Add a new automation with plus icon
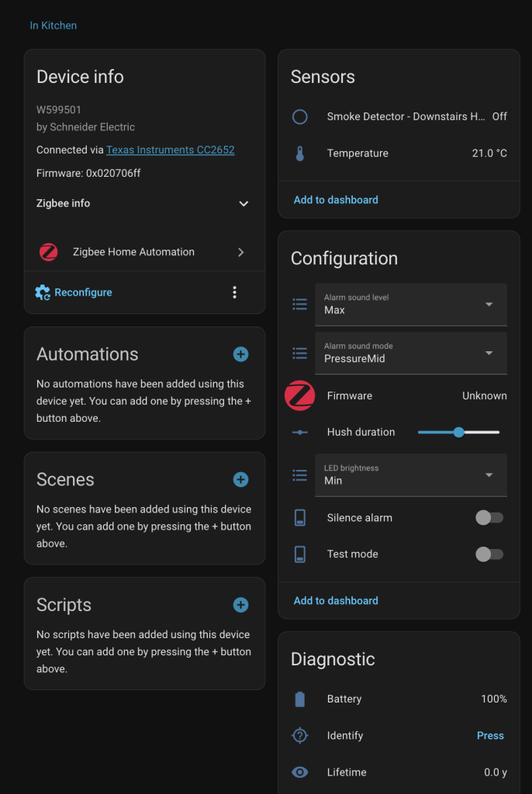Viewport: 532px width, 794px height. click(240, 354)
